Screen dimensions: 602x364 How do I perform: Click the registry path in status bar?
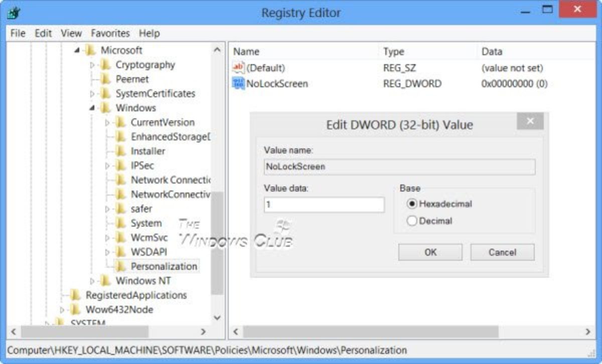(207, 350)
